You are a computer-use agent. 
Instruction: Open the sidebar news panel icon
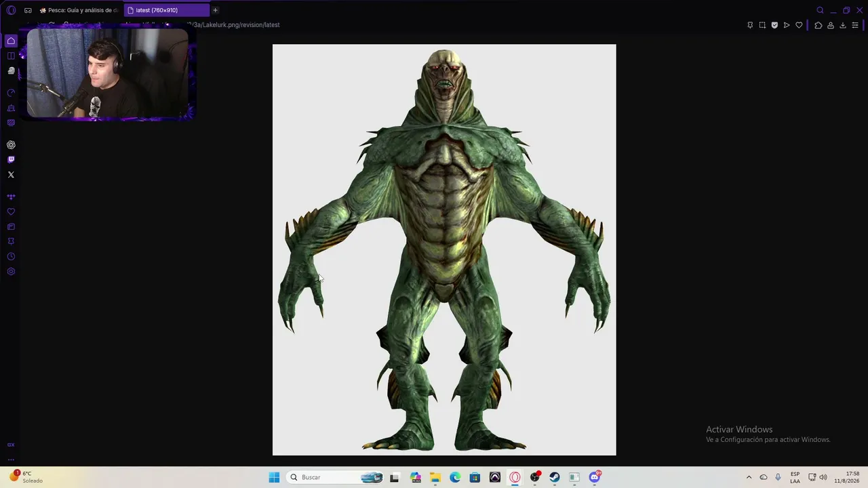(11, 226)
